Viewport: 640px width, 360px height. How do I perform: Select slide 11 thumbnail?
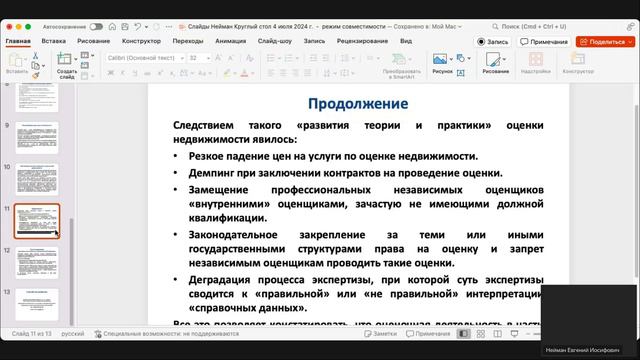(37, 221)
